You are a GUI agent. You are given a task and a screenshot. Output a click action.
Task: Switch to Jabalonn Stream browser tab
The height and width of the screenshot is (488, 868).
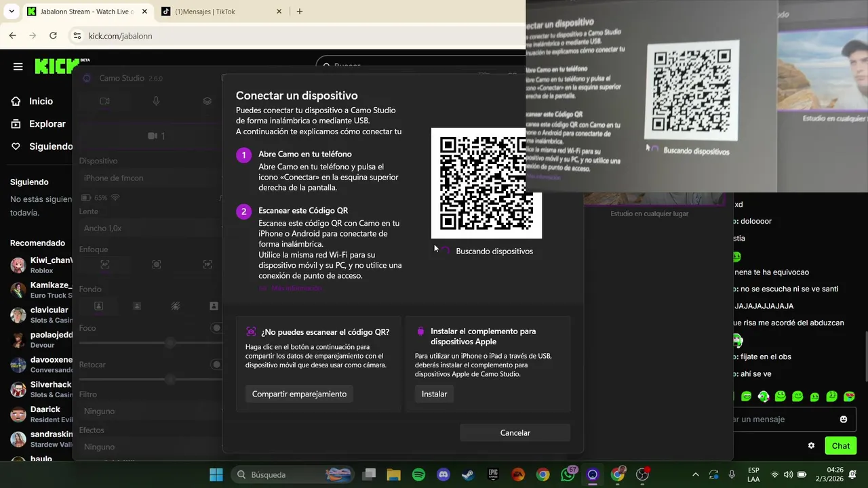(86, 12)
